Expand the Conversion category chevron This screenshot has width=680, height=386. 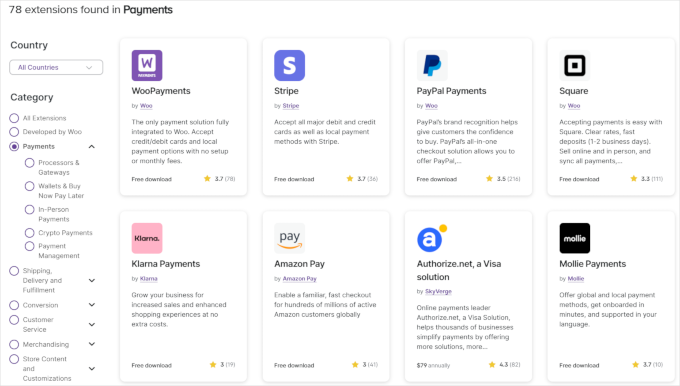tap(92, 305)
